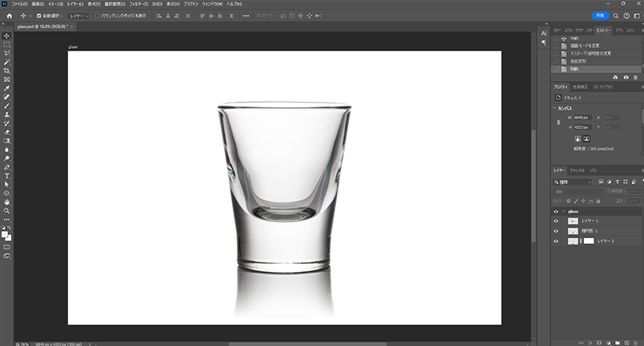The width and height of the screenshot is (644, 346).
Task: Create new snapshot with camera icon
Action: [626, 77]
